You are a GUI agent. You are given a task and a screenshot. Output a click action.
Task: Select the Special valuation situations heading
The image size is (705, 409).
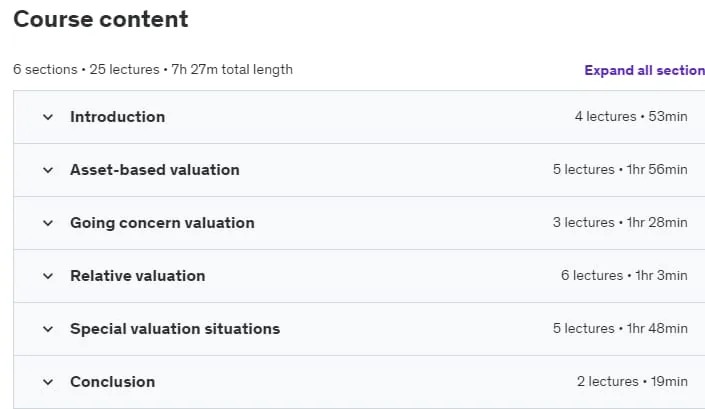(x=175, y=329)
